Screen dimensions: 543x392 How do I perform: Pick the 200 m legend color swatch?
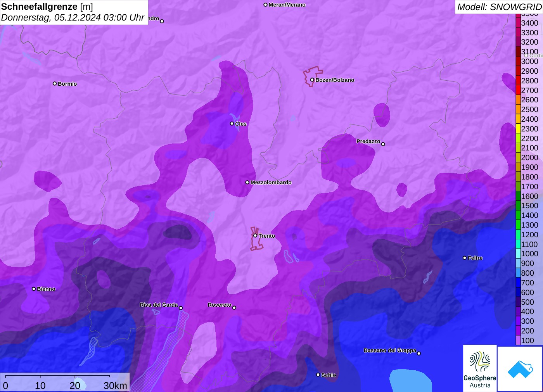(x=518, y=331)
